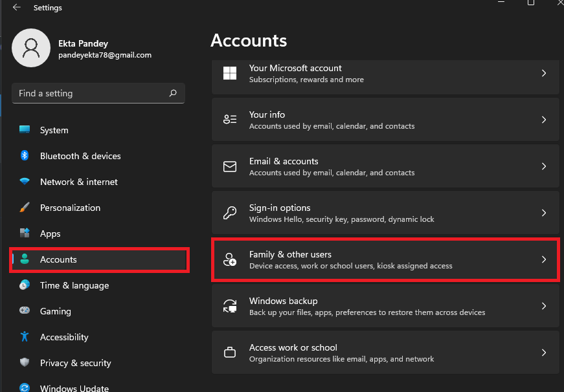Image resolution: width=564 pixels, height=392 pixels.
Task: Expand Email & accounts chevron arrow
Action: tap(544, 166)
